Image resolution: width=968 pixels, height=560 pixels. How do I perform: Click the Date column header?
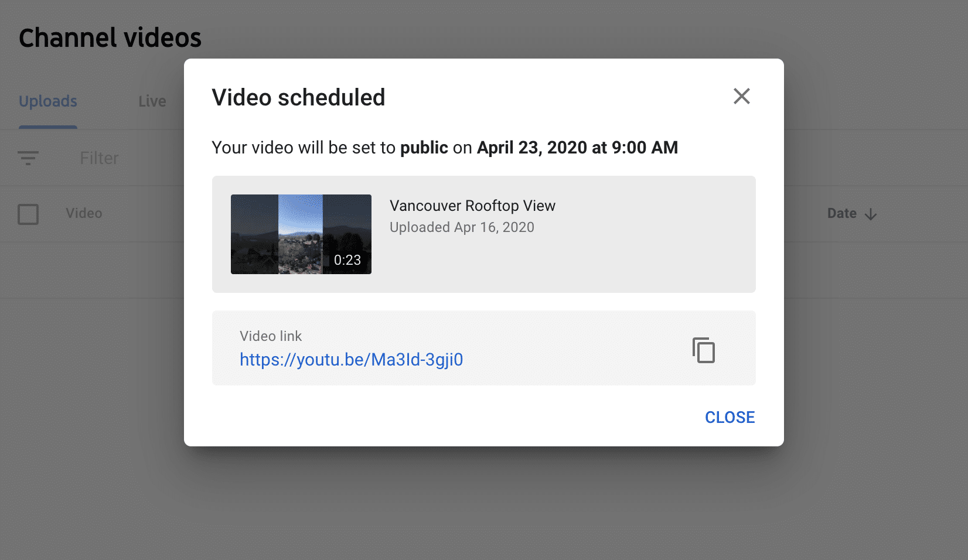tap(841, 213)
